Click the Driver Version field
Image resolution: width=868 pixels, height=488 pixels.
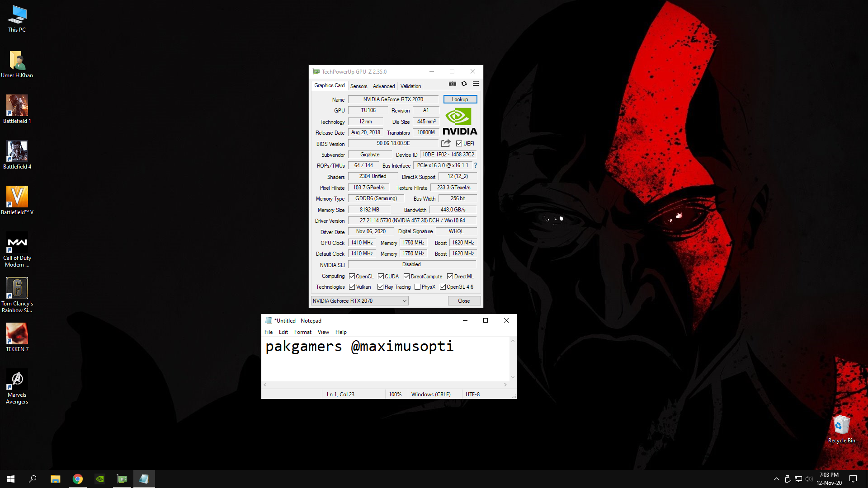tap(412, 221)
